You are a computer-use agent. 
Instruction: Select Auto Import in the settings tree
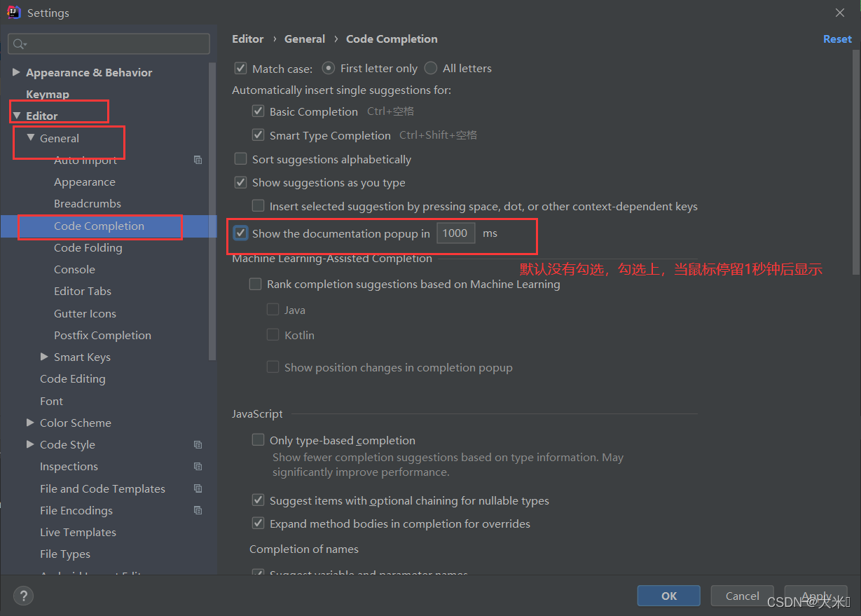85,160
